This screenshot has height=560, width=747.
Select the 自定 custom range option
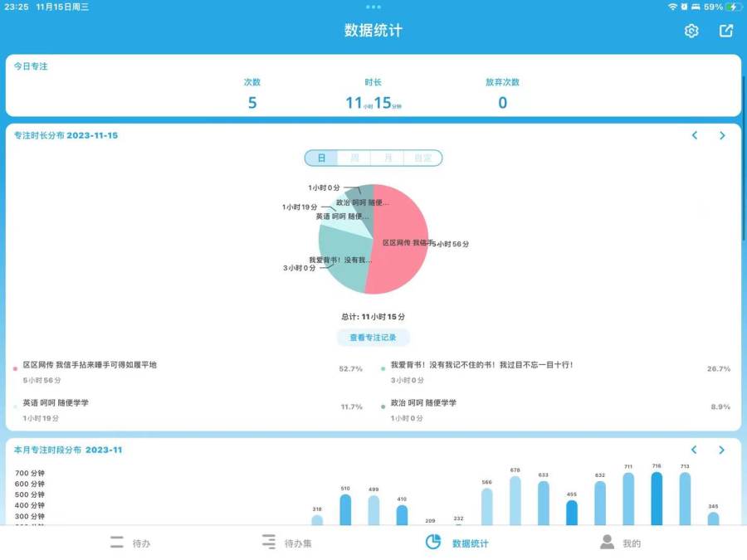pyautogui.click(x=422, y=158)
